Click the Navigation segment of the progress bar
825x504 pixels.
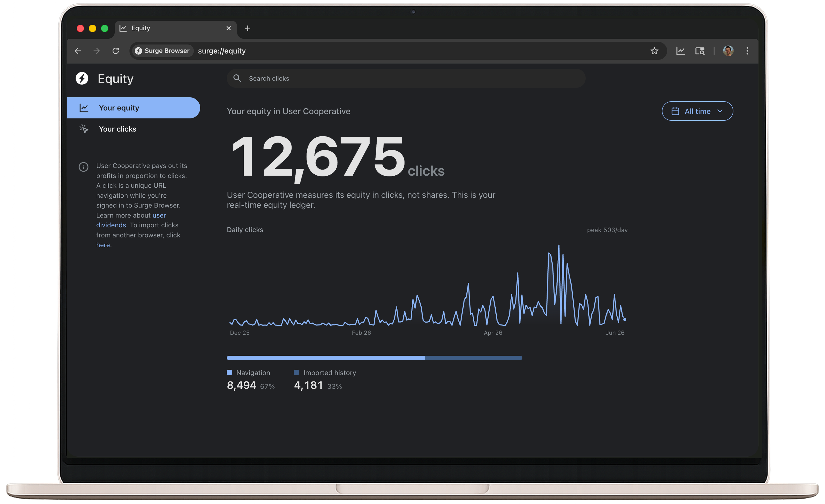pyautogui.click(x=326, y=358)
